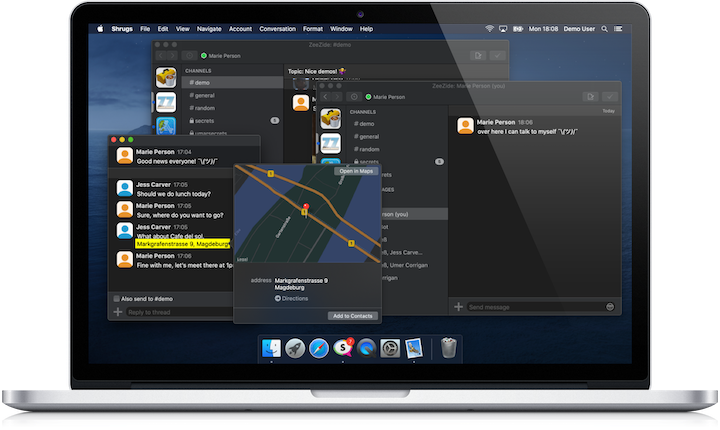Click 'Topic: Nice demos!' header text

pyautogui.click(x=316, y=71)
